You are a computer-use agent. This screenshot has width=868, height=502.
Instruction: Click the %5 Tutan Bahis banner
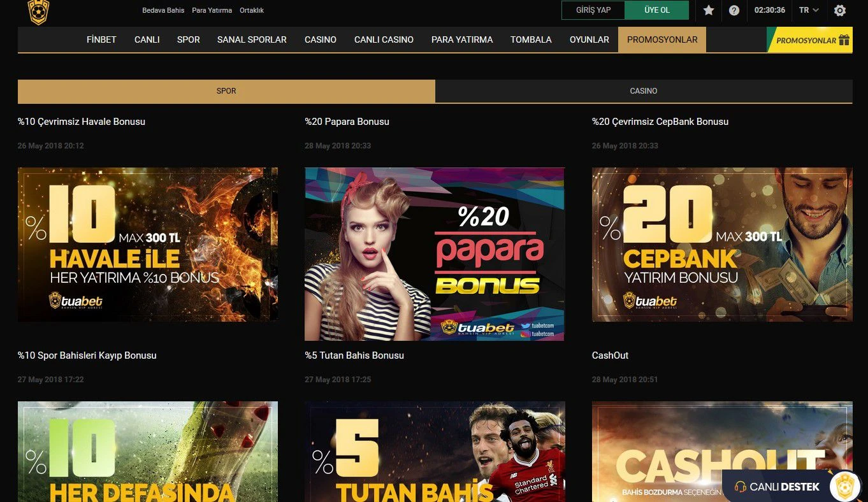click(x=435, y=452)
